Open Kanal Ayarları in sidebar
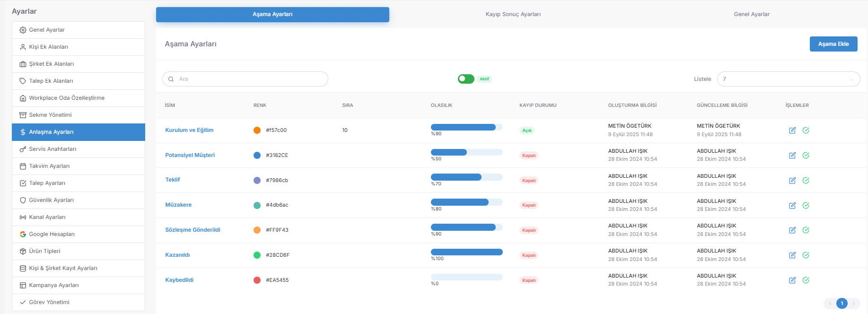 [79, 217]
